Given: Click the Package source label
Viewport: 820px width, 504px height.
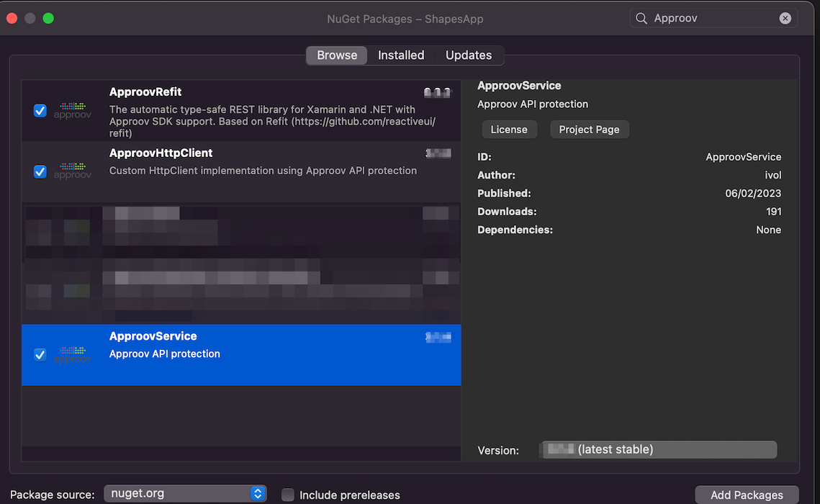Looking at the screenshot, I should coord(53,495).
